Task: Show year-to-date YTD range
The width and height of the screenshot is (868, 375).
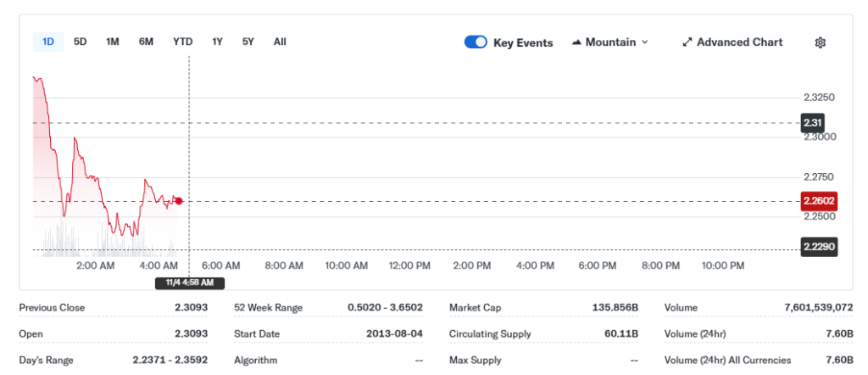Action: coord(182,42)
